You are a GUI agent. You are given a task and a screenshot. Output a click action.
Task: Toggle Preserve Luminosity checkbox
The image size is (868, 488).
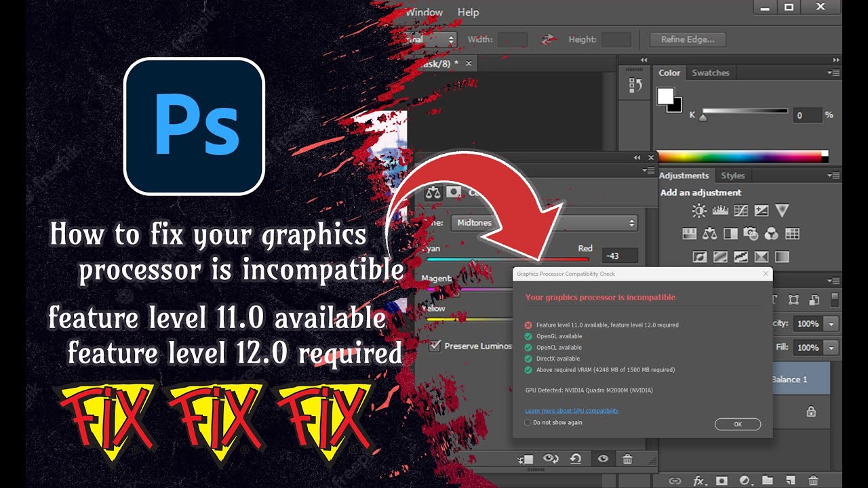click(435, 346)
